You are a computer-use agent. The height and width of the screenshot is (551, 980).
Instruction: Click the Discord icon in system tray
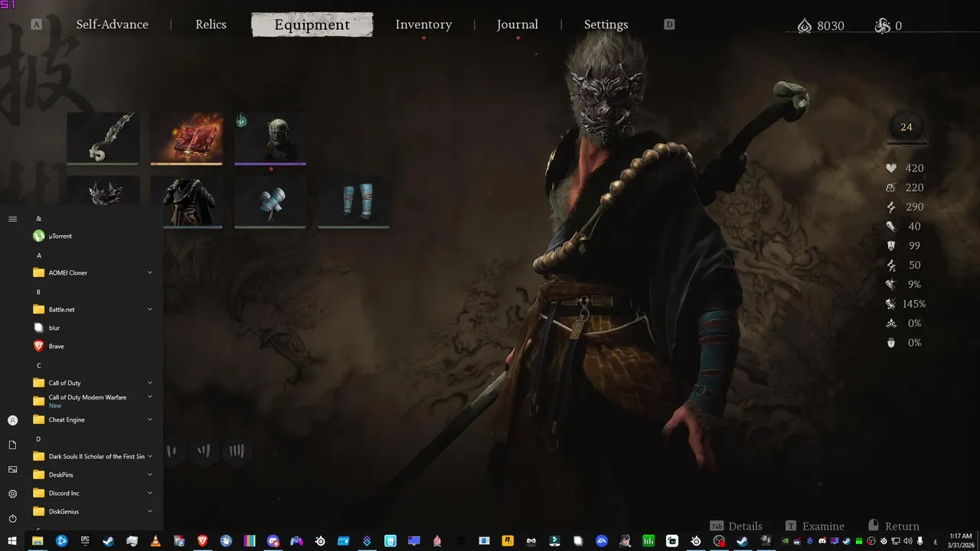pos(822,541)
